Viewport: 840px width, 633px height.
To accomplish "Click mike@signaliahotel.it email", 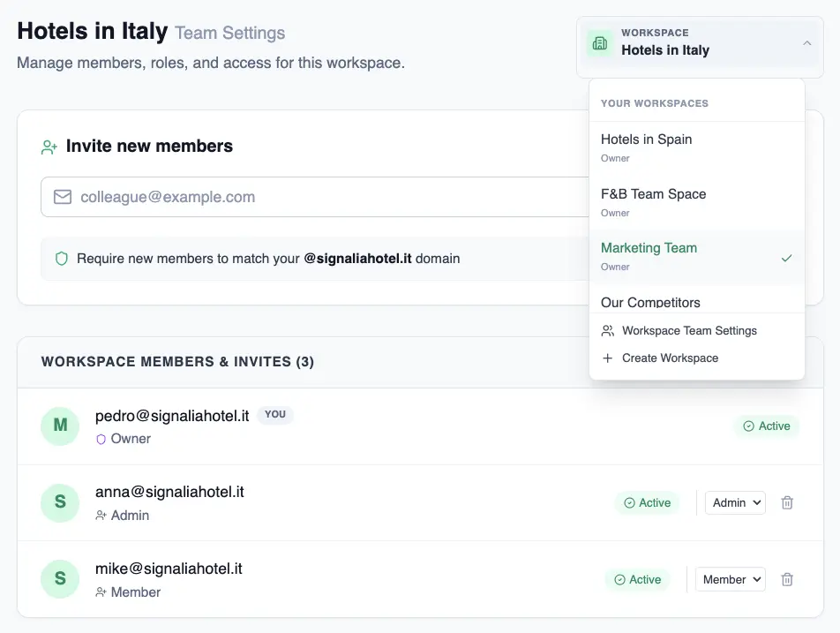I will pyautogui.click(x=169, y=569).
